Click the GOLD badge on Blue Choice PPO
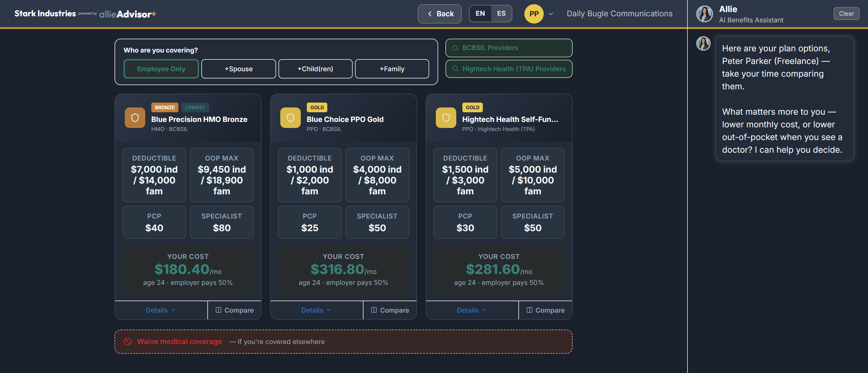Image resolution: width=868 pixels, height=373 pixels. tap(317, 107)
